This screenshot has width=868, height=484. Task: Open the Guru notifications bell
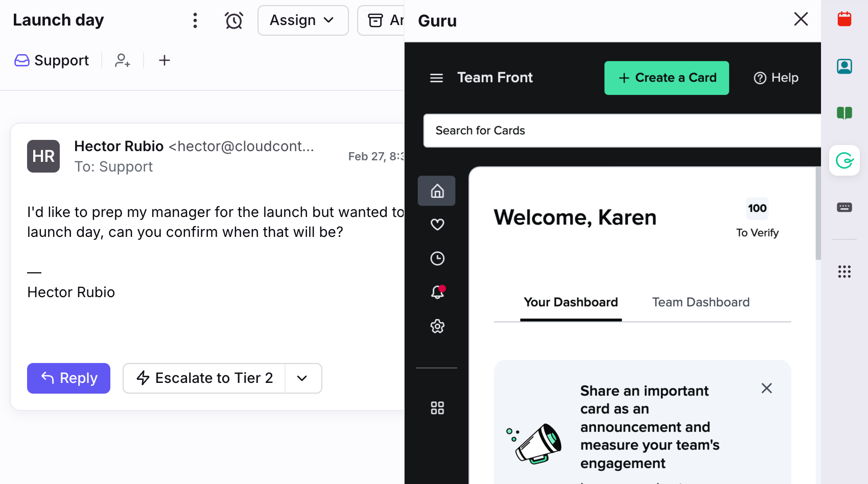point(437,292)
